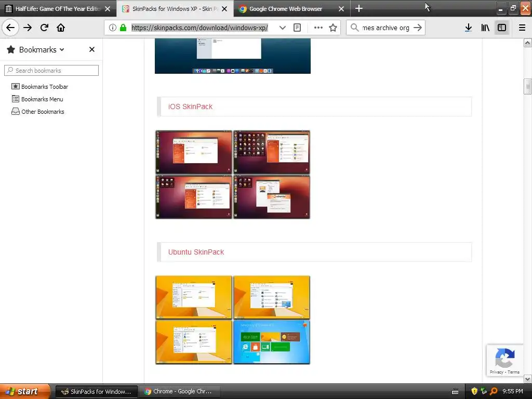Close the Google Chrome Web Browser tab
The width and height of the screenshot is (532, 399).
click(341, 9)
